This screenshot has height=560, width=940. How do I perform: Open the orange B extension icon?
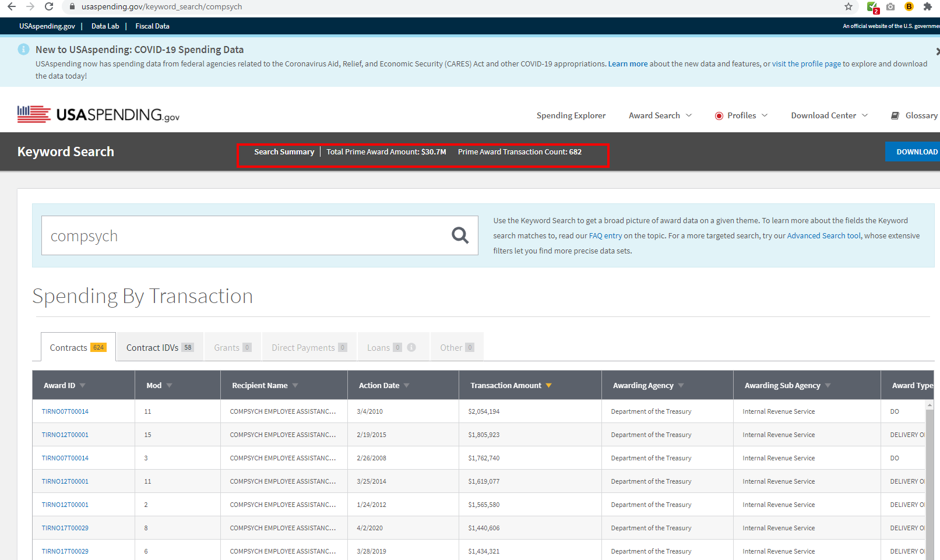coord(909,7)
